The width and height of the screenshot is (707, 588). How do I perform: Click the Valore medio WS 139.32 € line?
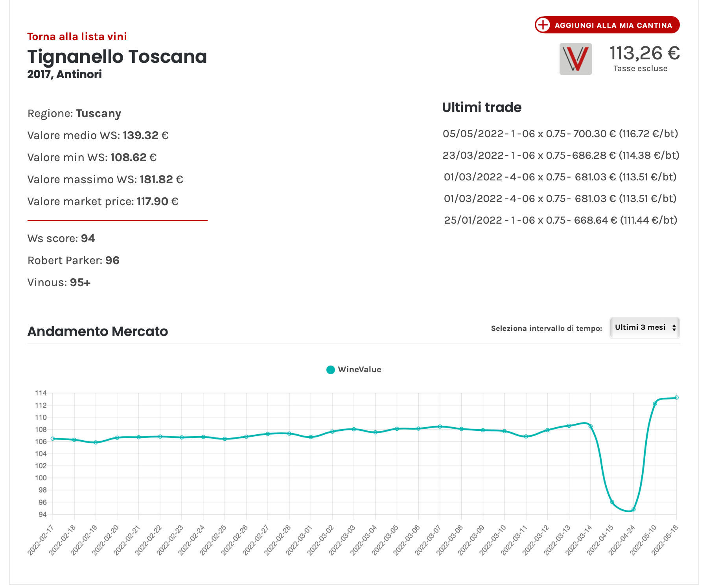(x=98, y=136)
